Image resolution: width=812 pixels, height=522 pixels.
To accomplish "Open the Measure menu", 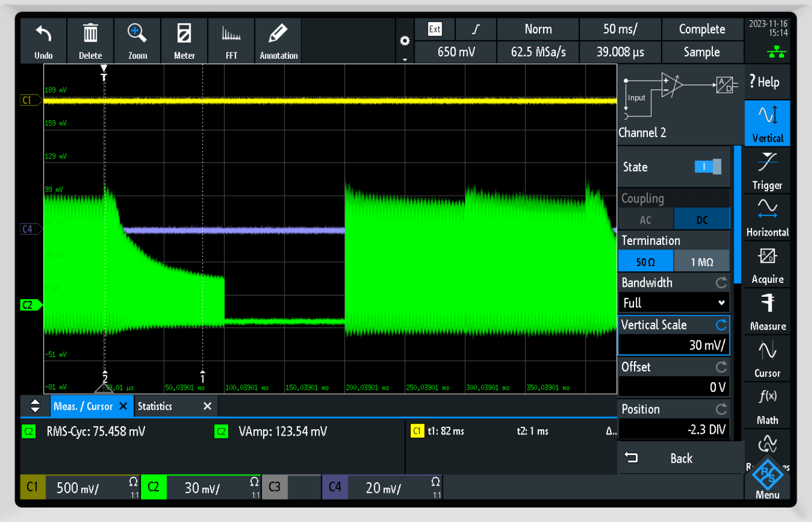I will pos(767,311).
